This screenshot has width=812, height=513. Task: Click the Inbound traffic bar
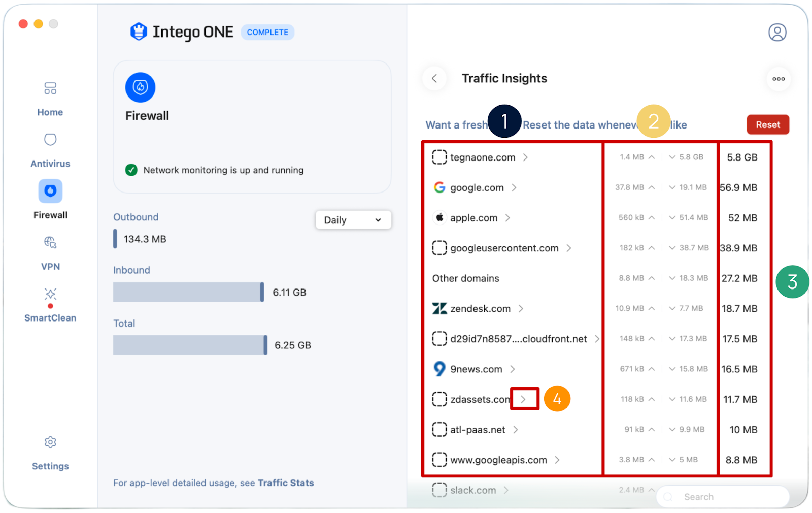(188, 292)
